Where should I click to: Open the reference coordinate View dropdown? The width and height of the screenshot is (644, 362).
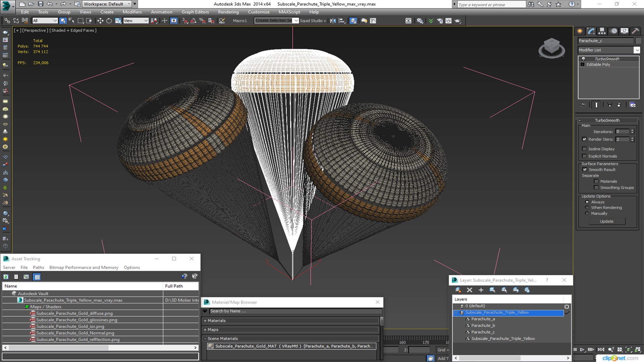[x=136, y=21]
